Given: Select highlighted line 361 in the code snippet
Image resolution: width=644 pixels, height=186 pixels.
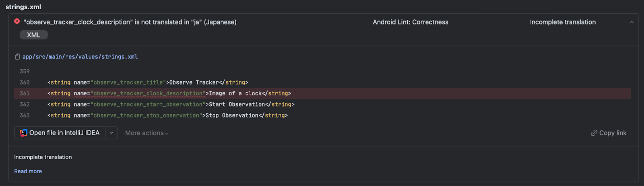Looking at the screenshot, I should [x=322, y=93].
